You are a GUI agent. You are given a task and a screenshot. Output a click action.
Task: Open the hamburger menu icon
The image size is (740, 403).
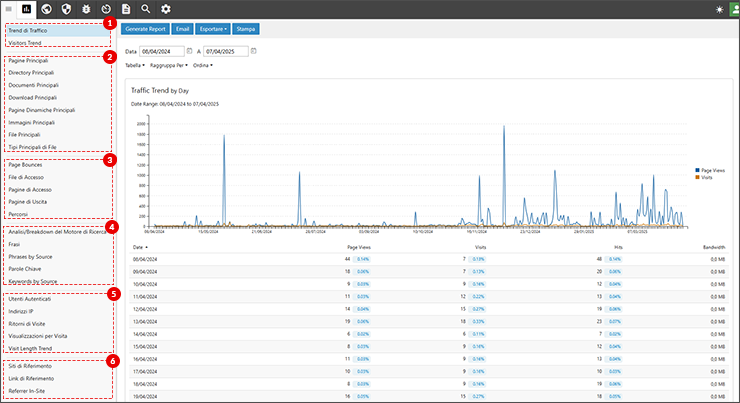point(8,9)
